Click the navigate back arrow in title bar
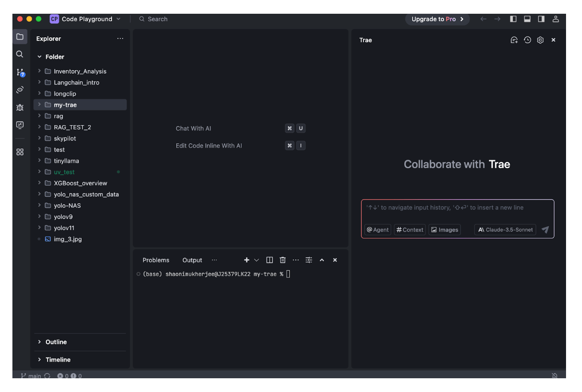 [x=484, y=19]
